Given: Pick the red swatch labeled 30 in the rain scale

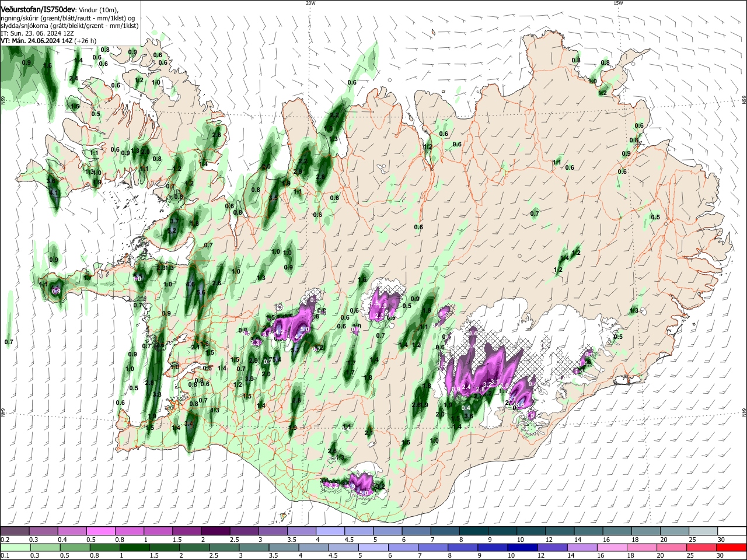Looking at the screenshot, I should 731,548.
